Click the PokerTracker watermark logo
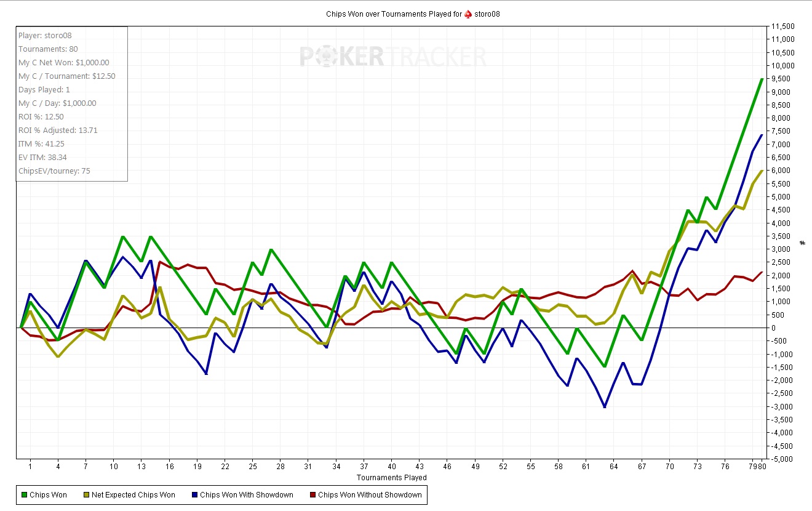 [x=392, y=57]
